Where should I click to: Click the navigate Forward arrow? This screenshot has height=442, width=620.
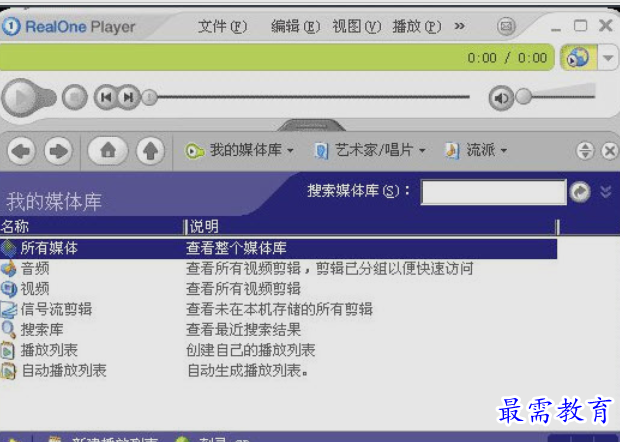point(58,151)
